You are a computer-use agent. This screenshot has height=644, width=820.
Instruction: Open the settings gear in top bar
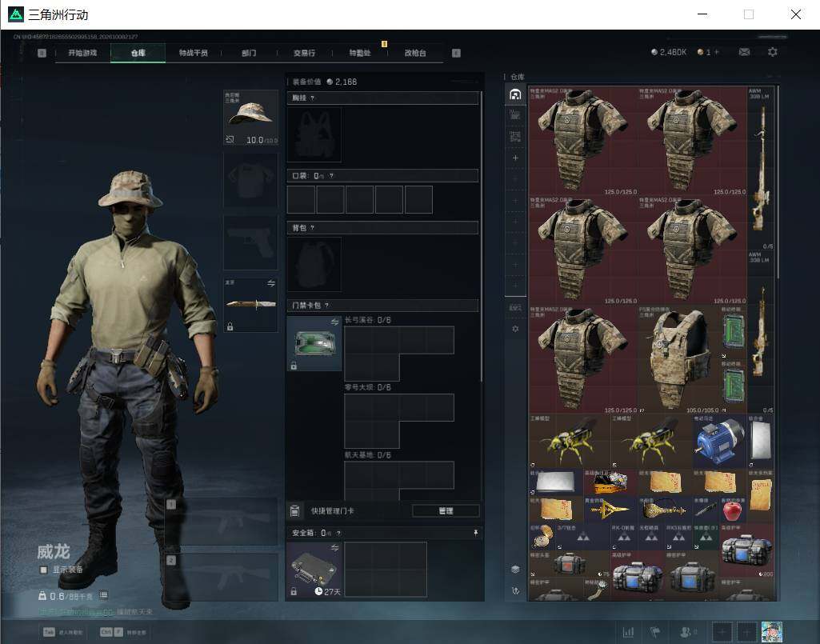(773, 52)
